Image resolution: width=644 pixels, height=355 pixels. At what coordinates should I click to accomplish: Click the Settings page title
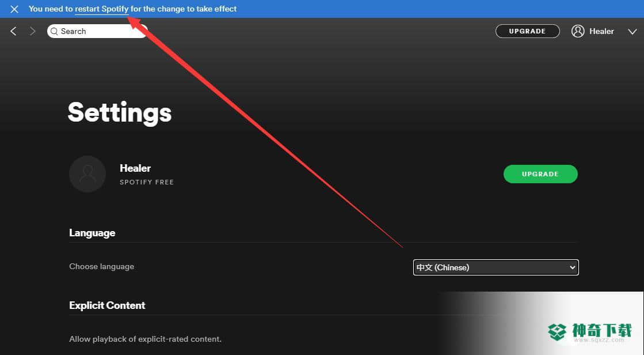point(120,113)
